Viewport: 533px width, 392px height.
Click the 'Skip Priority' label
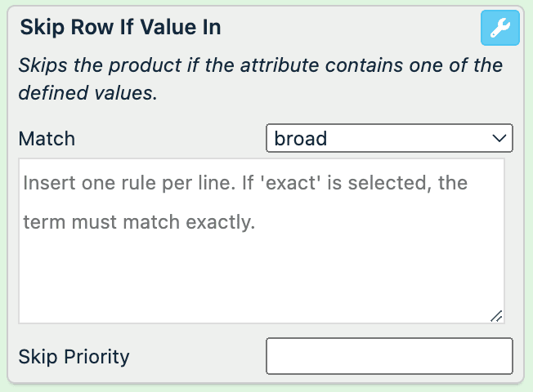[74, 357]
